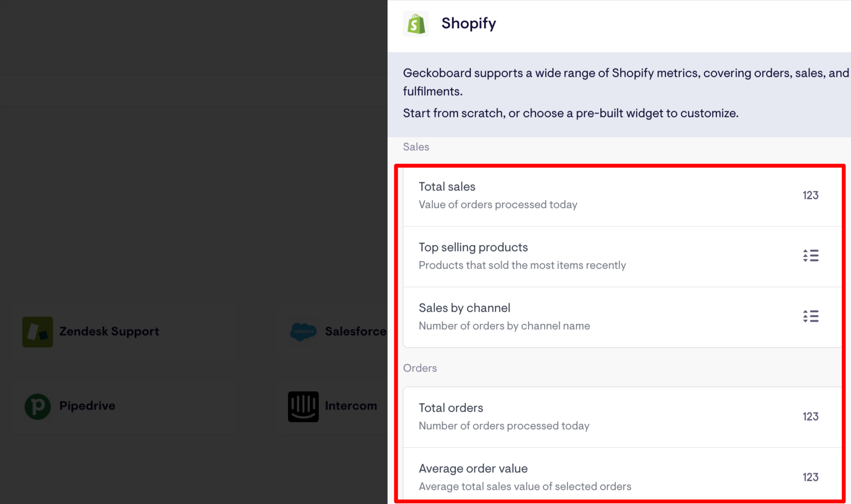Click the 123 number icon beside Total sales

(x=810, y=195)
